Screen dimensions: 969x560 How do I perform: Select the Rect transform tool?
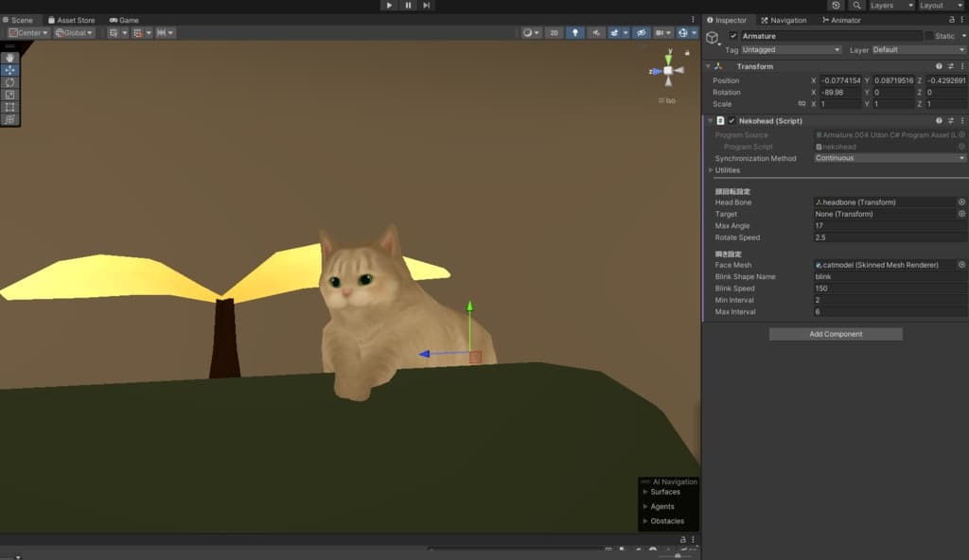click(10, 107)
